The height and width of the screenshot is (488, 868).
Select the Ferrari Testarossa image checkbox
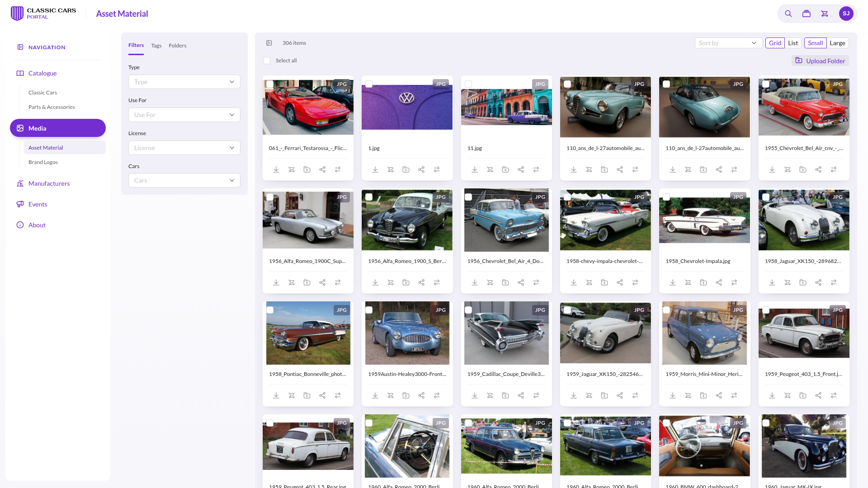(270, 84)
